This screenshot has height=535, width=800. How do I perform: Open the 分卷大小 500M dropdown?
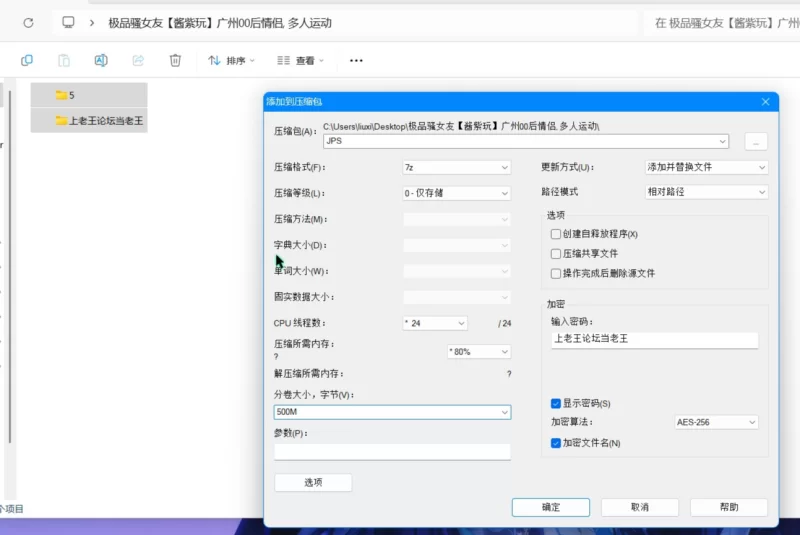click(x=392, y=412)
